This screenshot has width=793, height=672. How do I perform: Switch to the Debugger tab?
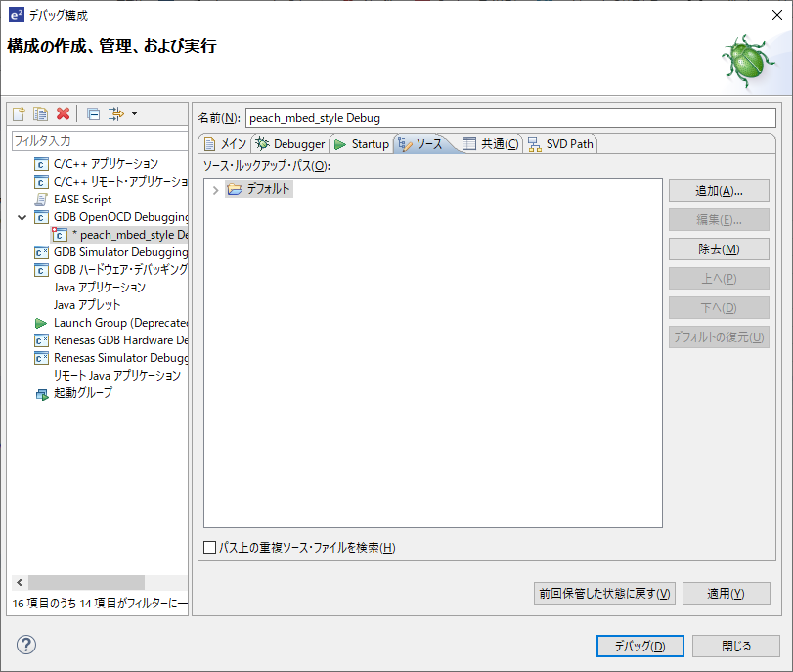[290, 144]
